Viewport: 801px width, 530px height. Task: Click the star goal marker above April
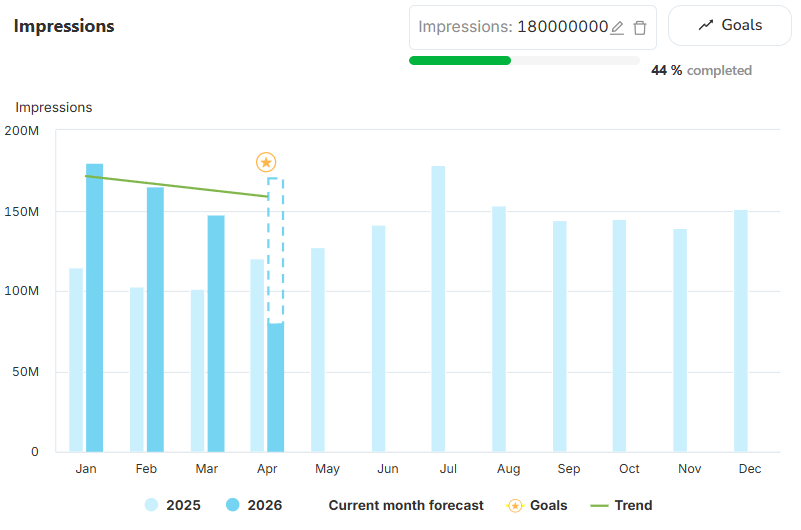coord(265,162)
